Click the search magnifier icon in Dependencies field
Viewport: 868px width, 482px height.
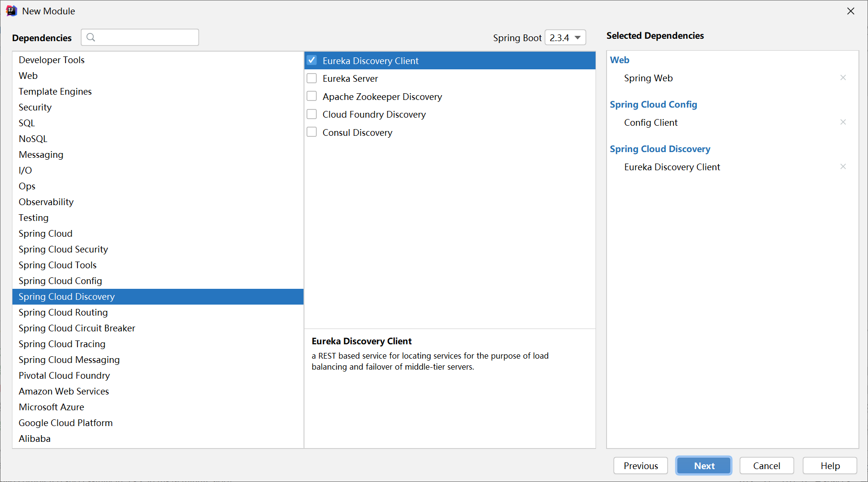pos(91,37)
